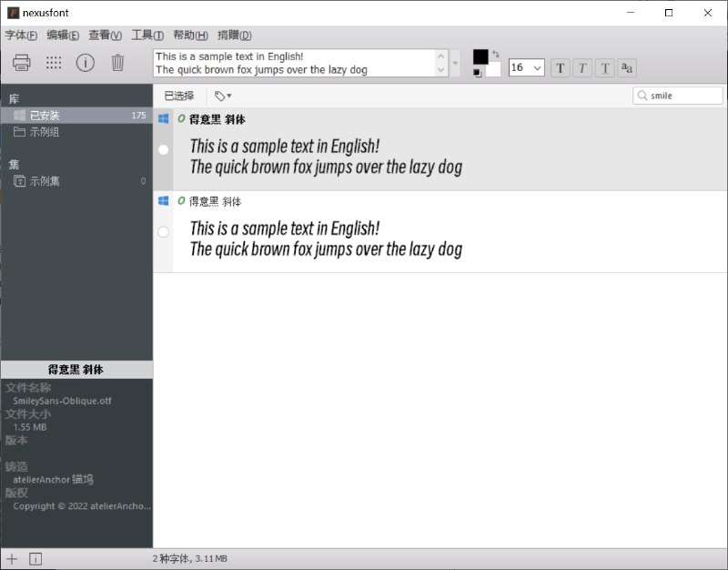
Task: Toggle underline text style button
Action: pyautogui.click(x=604, y=67)
